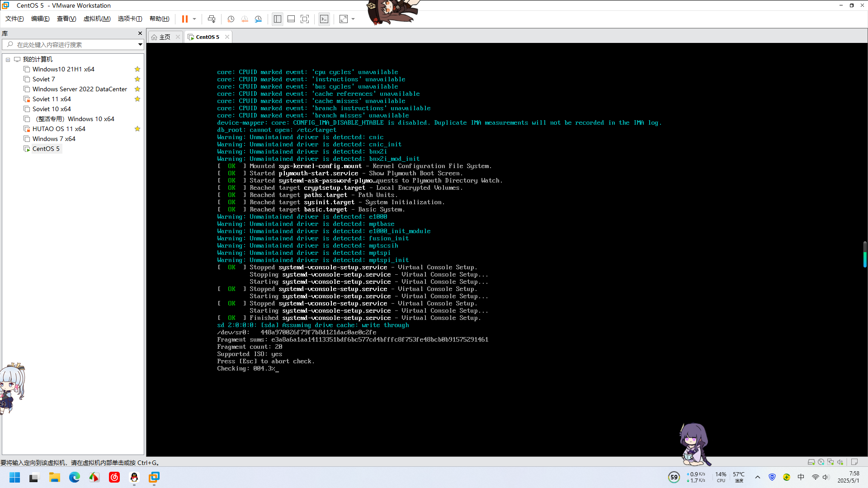The width and height of the screenshot is (868, 488).
Task: Open NetEase Cloud Music taskbar icon
Action: 114,477
